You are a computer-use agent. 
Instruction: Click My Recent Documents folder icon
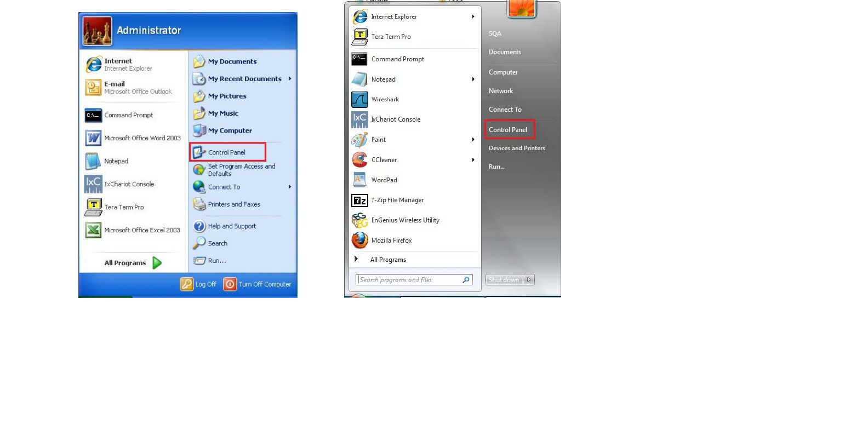click(199, 79)
